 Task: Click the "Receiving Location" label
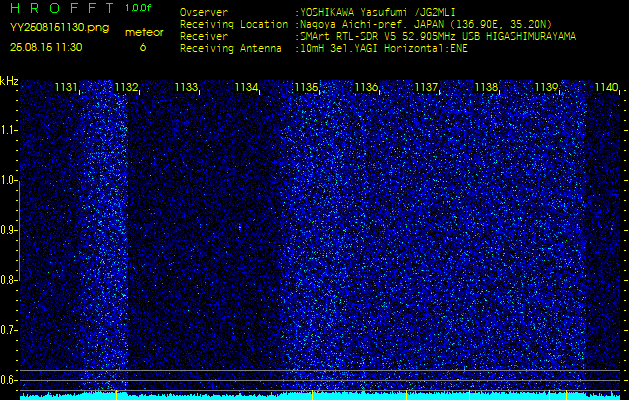click(x=234, y=24)
